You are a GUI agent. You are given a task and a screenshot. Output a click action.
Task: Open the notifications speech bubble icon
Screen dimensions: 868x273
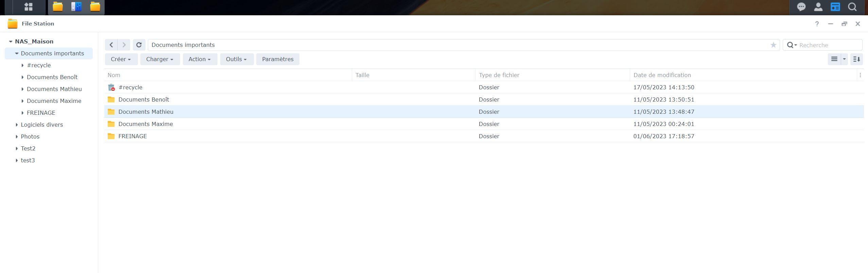(x=801, y=7)
